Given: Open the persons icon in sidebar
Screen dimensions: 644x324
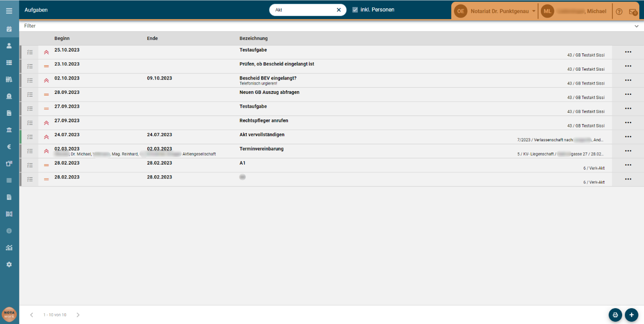Looking at the screenshot, I should [9, 46].
